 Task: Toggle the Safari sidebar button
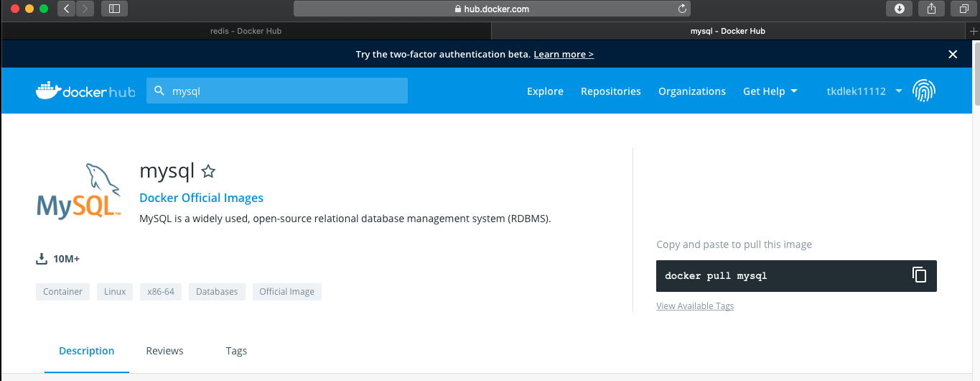click(114, 9)
